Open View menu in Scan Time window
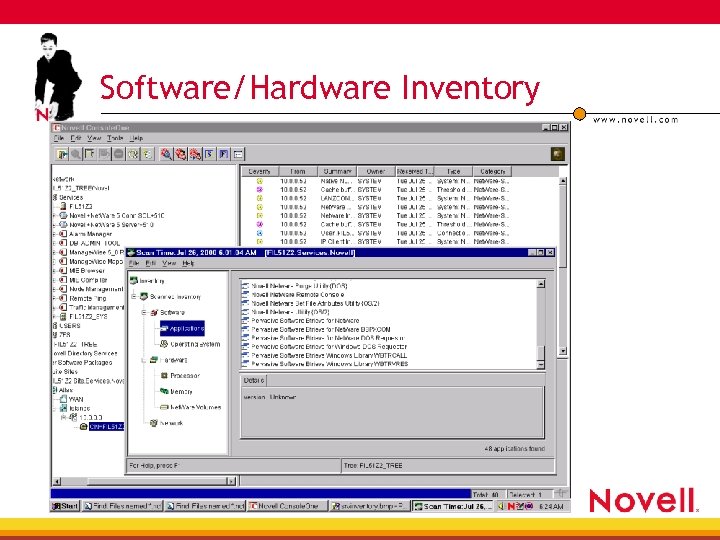720x540 pixels. pos(169,263)
